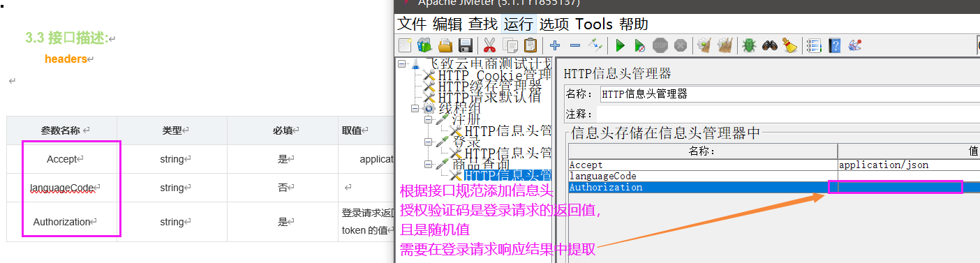The height and width of the screenshot is (263, 980).
Task: Open the 文件 menu
Action: click(x=413, y=24)
